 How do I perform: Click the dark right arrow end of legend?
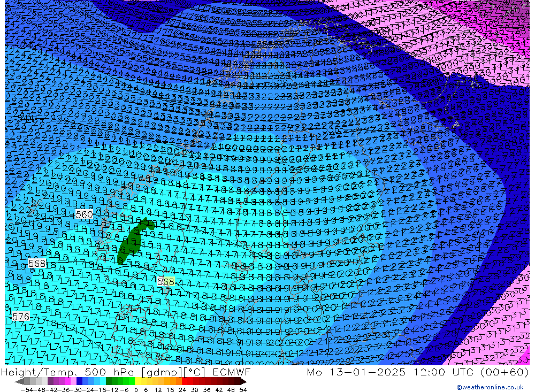click(243, 382)
